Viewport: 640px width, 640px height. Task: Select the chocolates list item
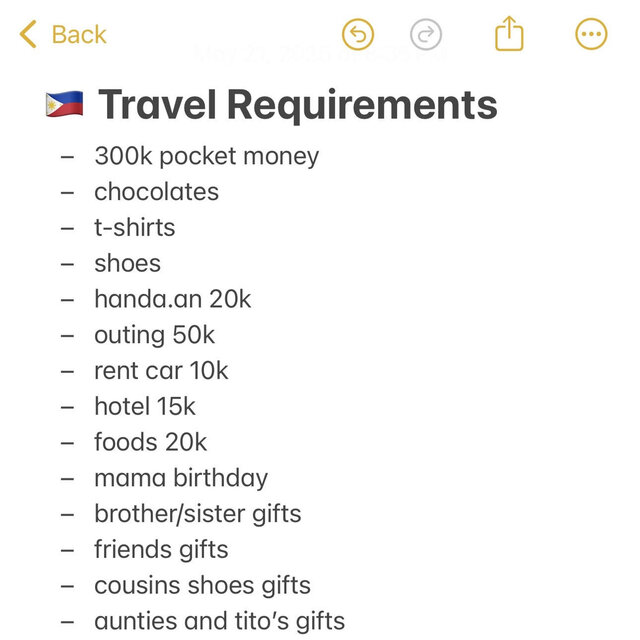coord(156,192)
